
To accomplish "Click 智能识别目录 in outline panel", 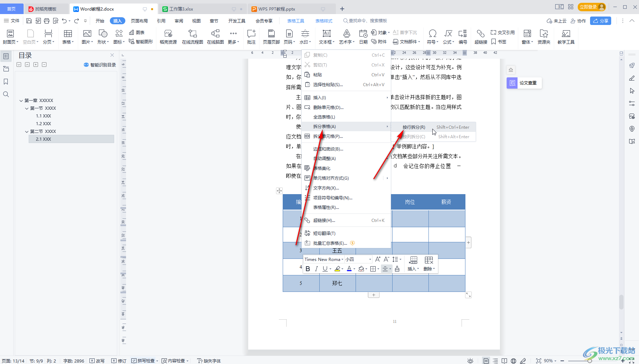I will pos(100,65).
